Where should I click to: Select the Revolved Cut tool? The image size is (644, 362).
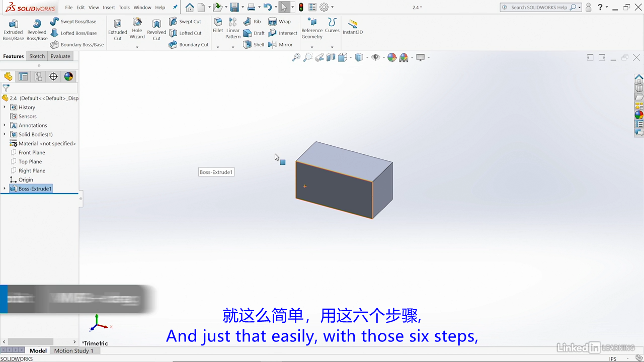[x=156, y=30]
